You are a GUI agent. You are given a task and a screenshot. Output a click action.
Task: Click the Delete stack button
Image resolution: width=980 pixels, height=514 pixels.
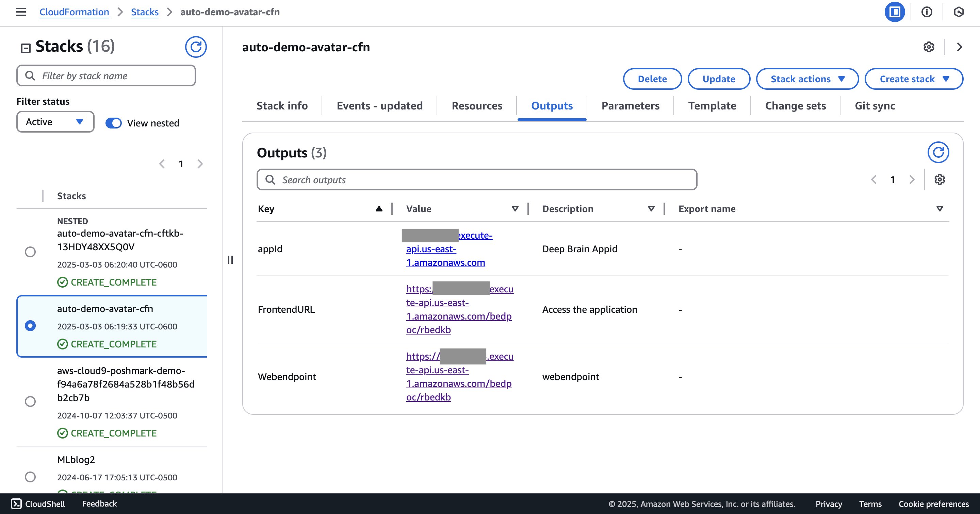click(652, 79)
